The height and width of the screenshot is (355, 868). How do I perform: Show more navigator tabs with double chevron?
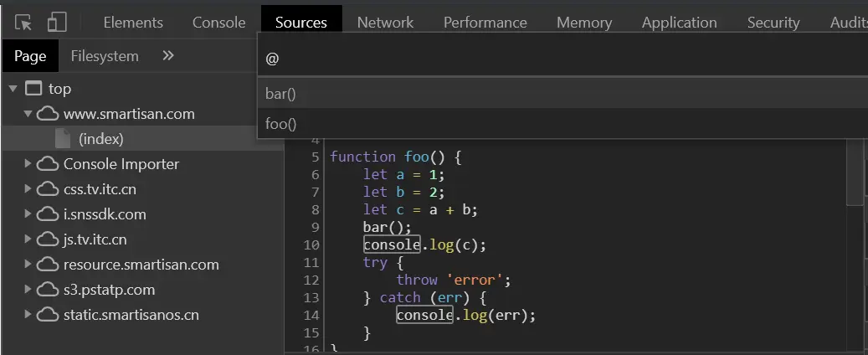pos(168,55)
